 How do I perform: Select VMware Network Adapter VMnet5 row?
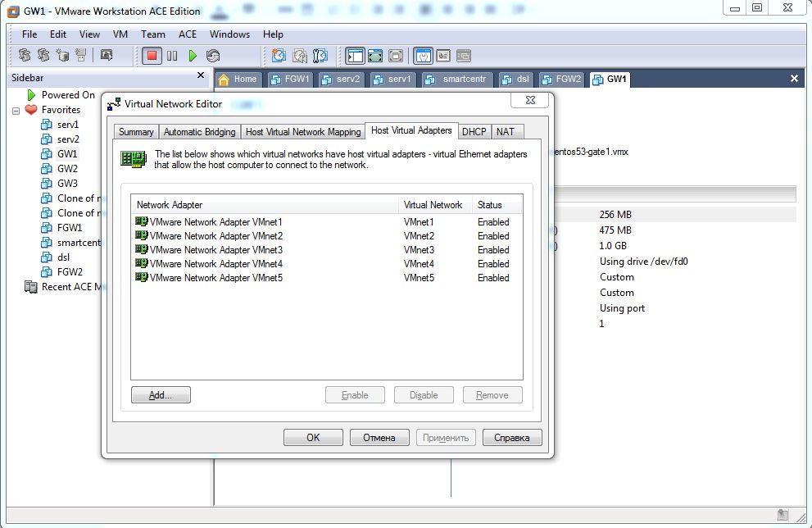pos(326,278)
